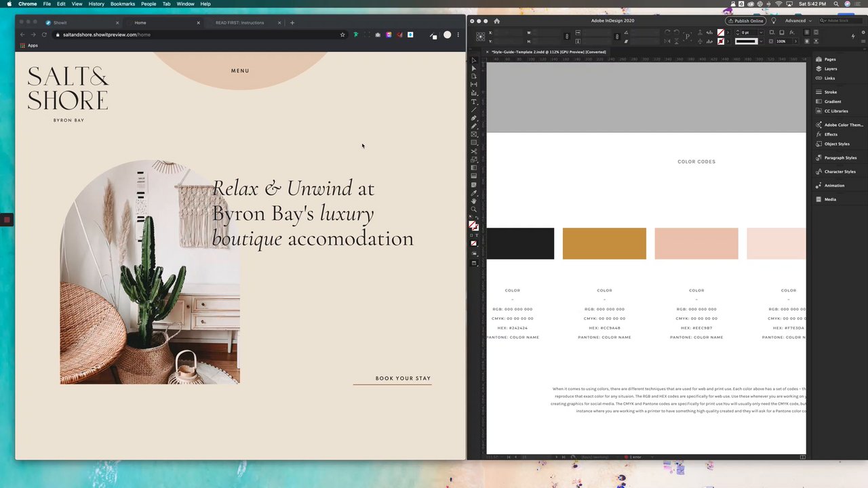Select the Pen tool in InDesign
Viewport: 868px width, 488px height.
pos(474,118)
